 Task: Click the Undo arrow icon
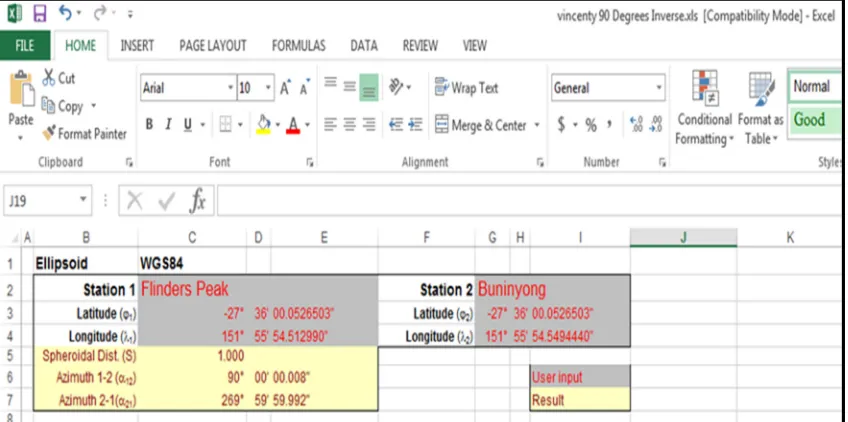pos(65,13)
